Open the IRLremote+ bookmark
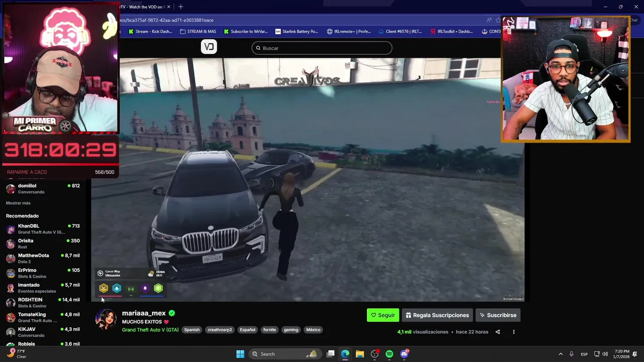 tap(349, 31)
